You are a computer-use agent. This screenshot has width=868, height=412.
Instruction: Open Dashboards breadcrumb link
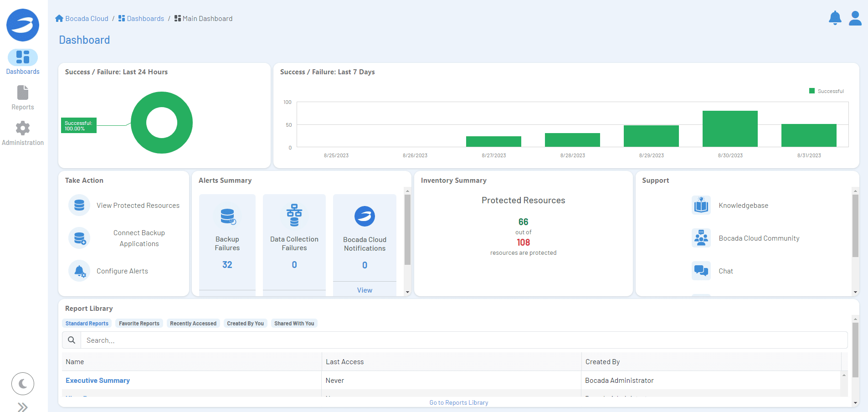(141, 19)
